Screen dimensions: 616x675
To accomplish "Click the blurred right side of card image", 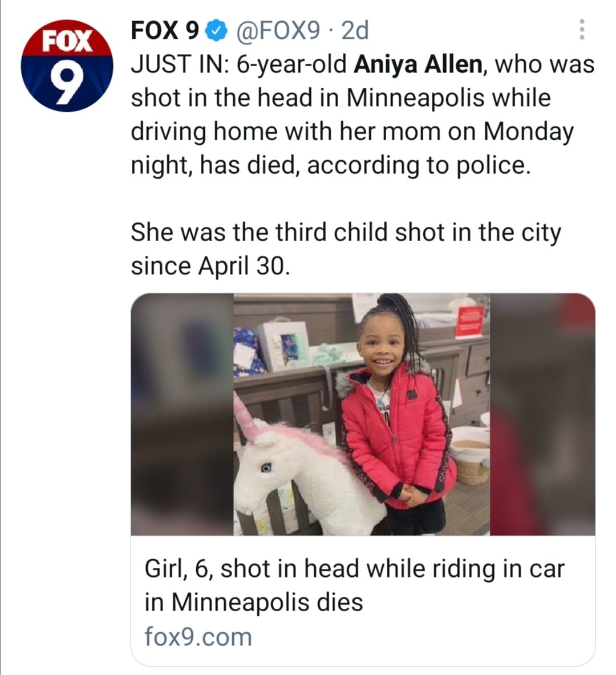I will (x=542, y=414).
